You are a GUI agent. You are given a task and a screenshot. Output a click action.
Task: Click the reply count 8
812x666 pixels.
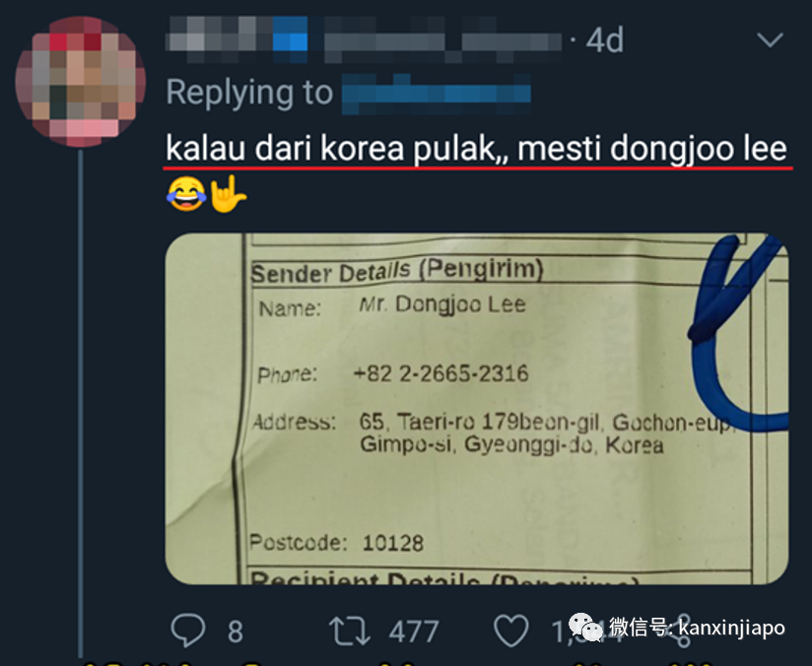[x=236, y=632]
